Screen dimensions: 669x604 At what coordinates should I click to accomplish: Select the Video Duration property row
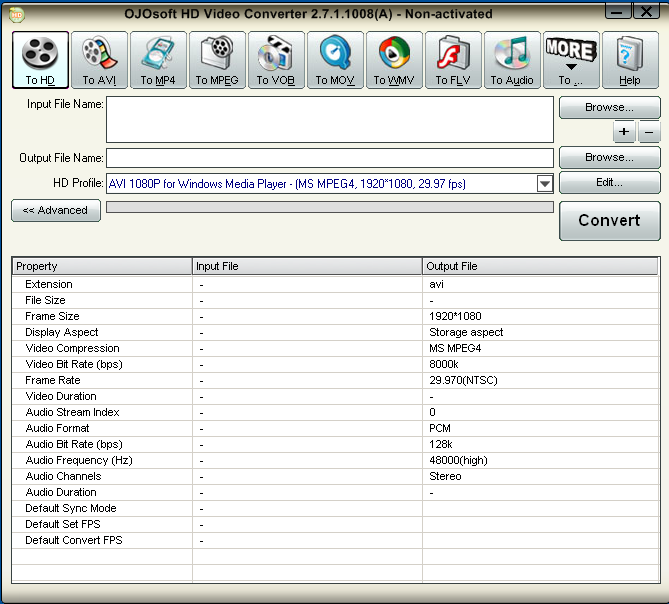335,396
